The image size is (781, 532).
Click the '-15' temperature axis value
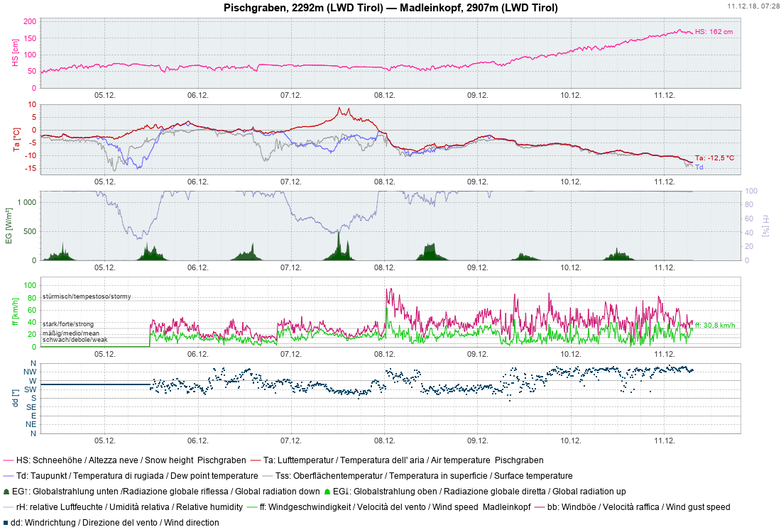[31, 168]
